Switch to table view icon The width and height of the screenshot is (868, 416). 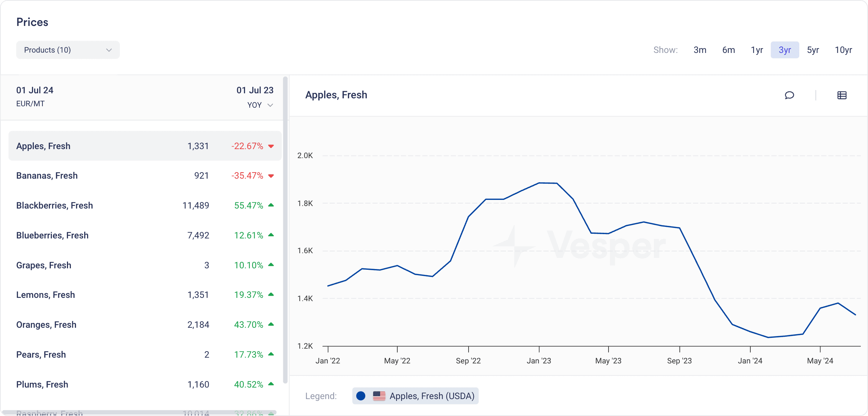point(842,95)
